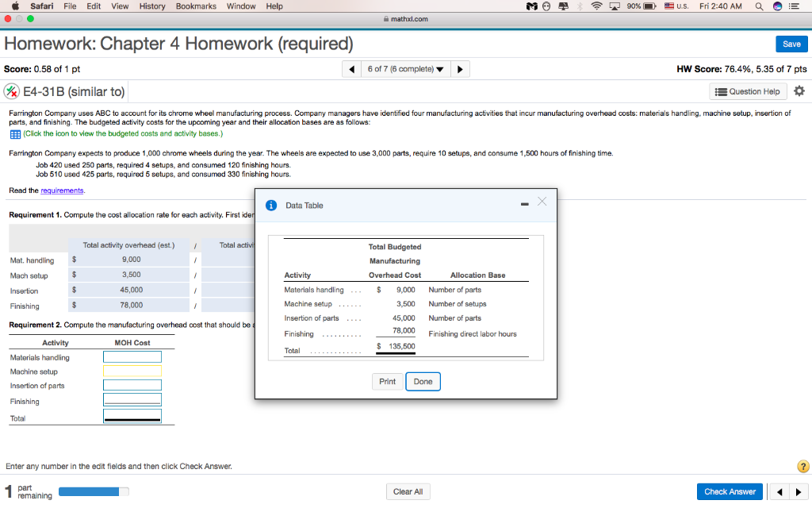Open the "6 of 7 (6 complete)" dropdown
The width and height of the screenshot is (812, 508).
(x=406, y=68)
